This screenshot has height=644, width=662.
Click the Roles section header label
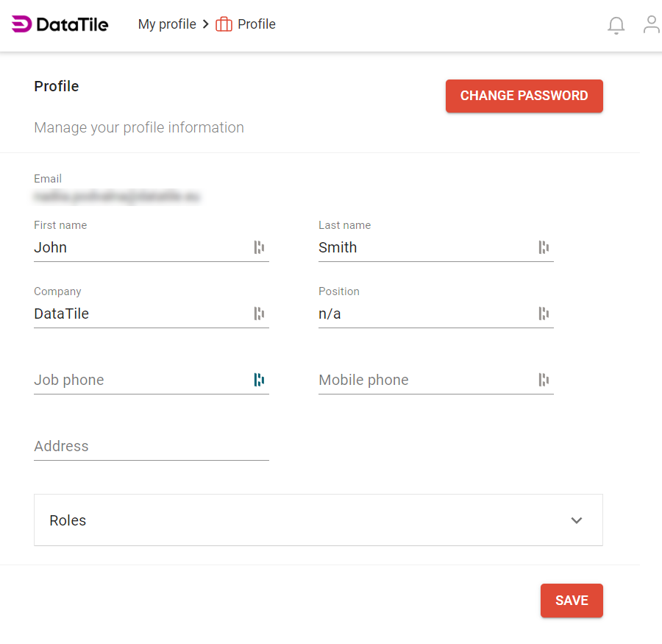[68, 520]
